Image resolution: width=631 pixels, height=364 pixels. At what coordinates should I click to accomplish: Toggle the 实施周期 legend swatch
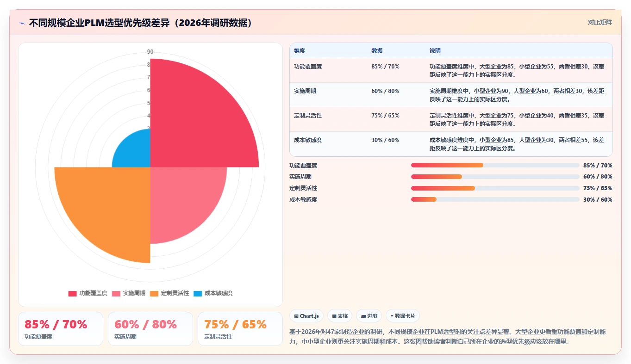point(116,293)
